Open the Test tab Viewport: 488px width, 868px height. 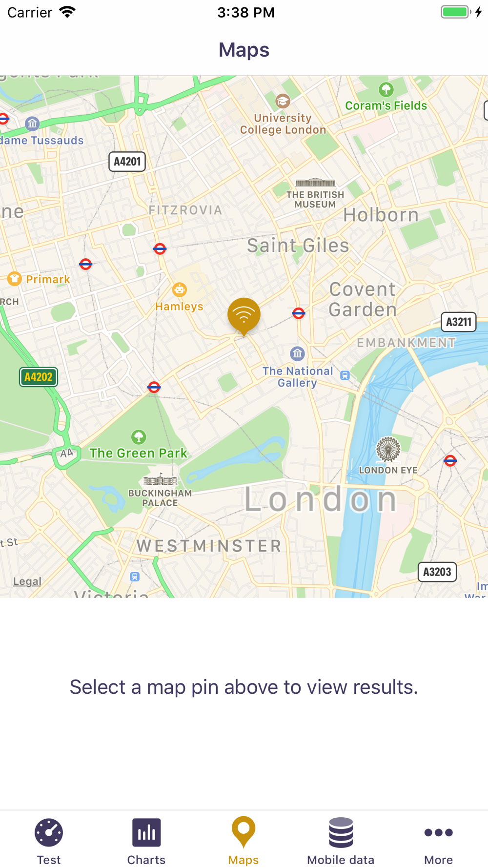[x=49, y=841]
